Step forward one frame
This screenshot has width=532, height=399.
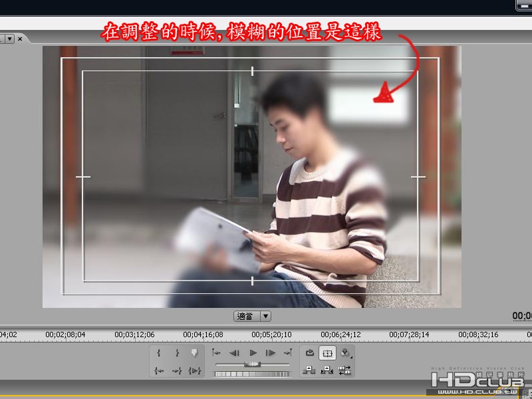pos(271,353)
